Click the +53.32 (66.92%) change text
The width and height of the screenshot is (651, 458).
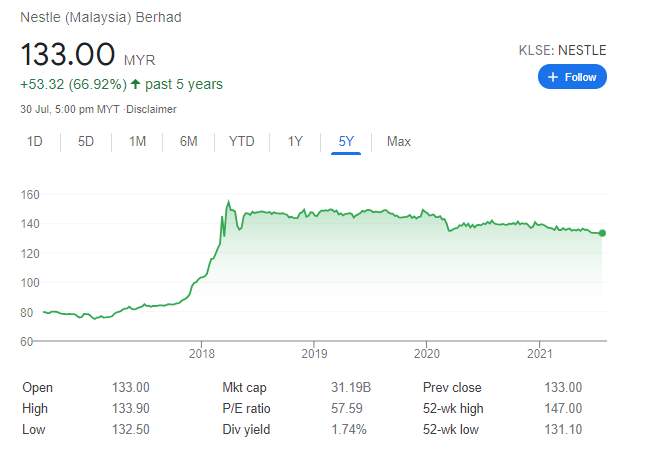coord(73,84)
